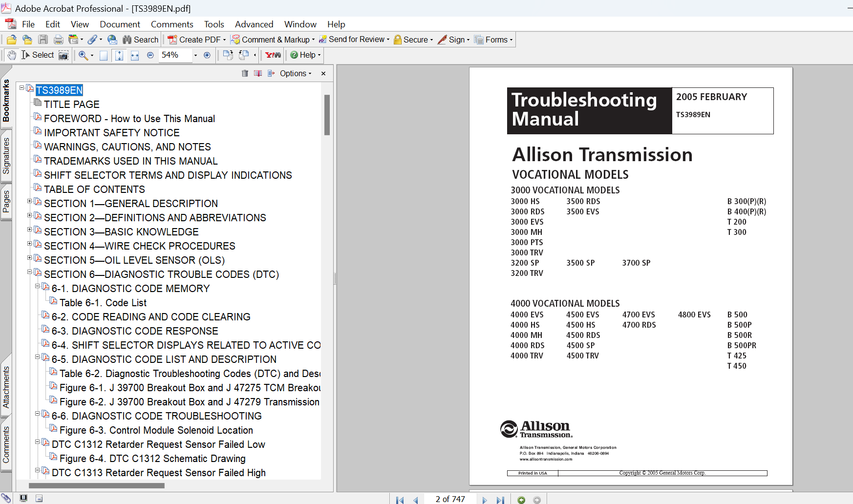Switch to the Signatures tab

[x=6, y=156]
